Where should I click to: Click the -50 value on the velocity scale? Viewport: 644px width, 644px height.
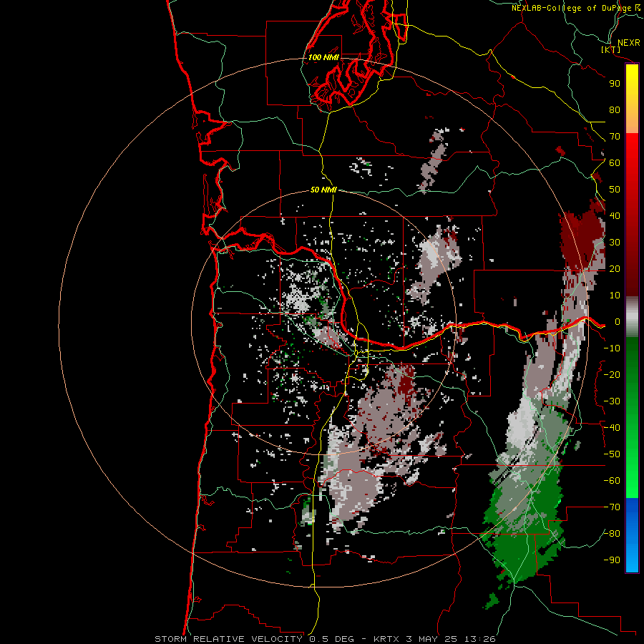(x=612, y=454)
